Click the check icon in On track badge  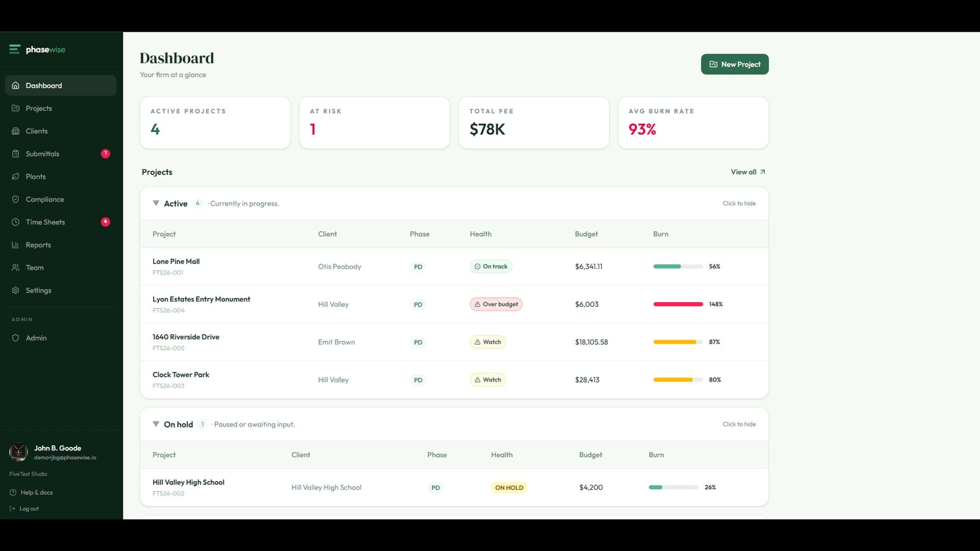click(477, 266)
